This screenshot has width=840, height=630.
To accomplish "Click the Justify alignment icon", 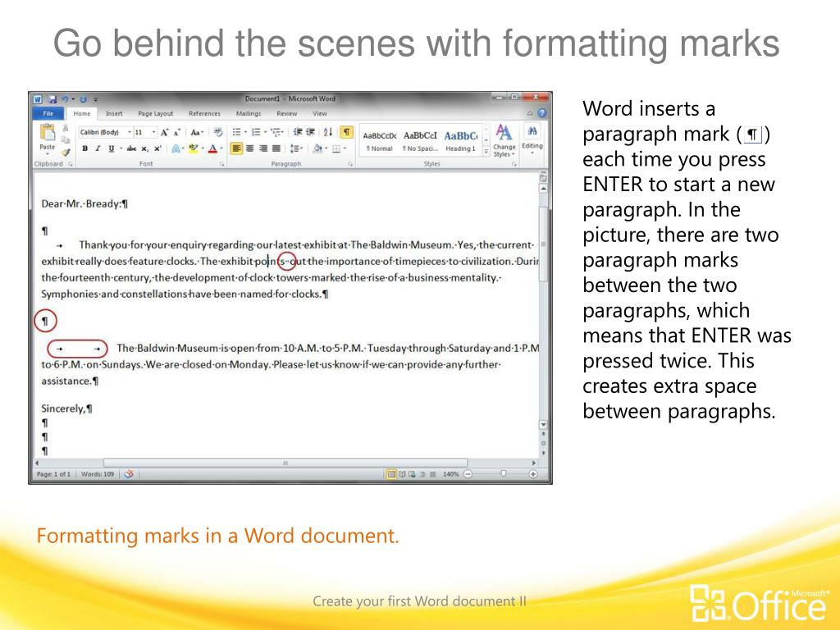I will pos(276,148).
